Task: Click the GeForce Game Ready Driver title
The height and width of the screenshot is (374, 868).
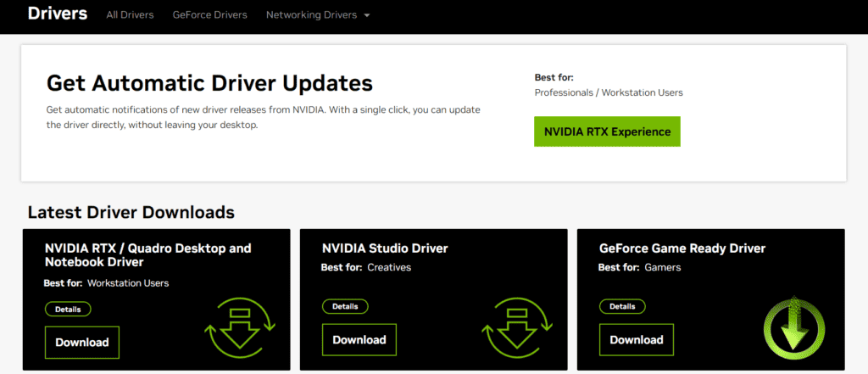Action: pyautogui.click(x=682, y=248)
